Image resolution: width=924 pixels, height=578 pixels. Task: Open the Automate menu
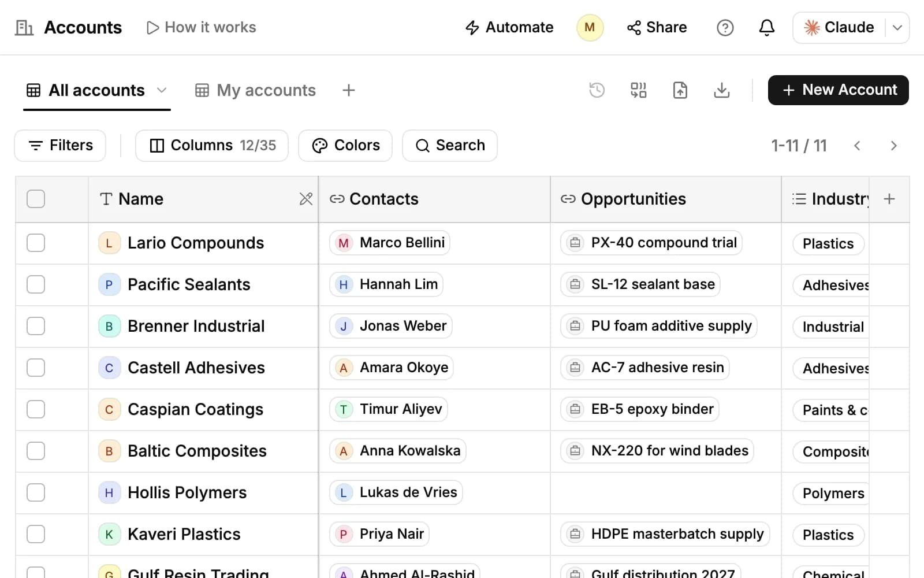click(509, 27)
